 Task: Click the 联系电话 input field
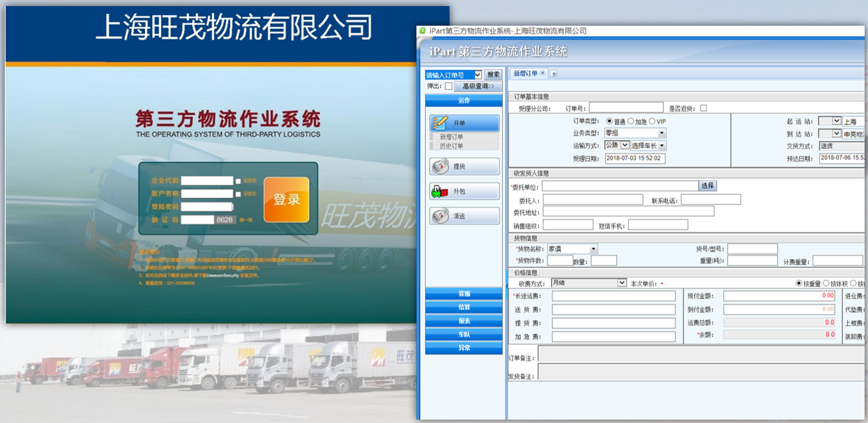[711, 200]
